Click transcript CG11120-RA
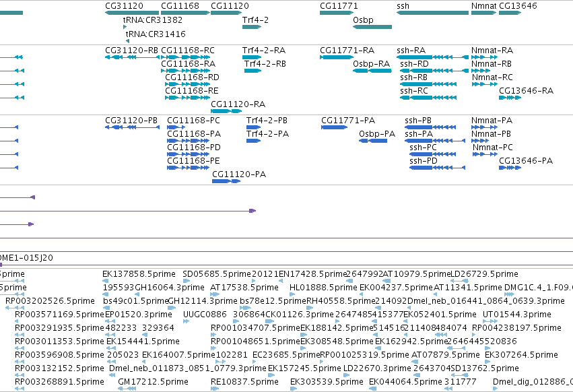Viewport: 573px width, 392px height. coord(238,104)
